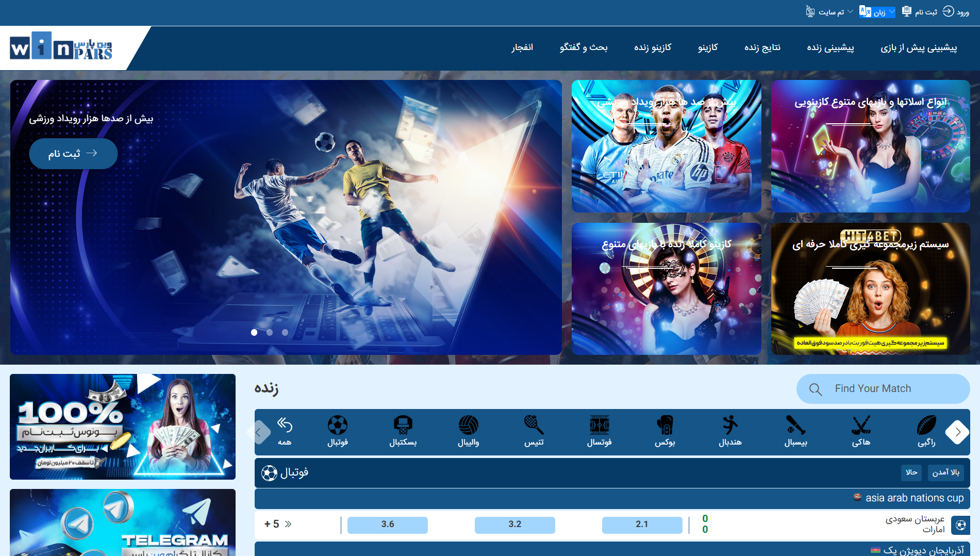Click the search magnifier icon in Find Your Match

click(815, 389)
